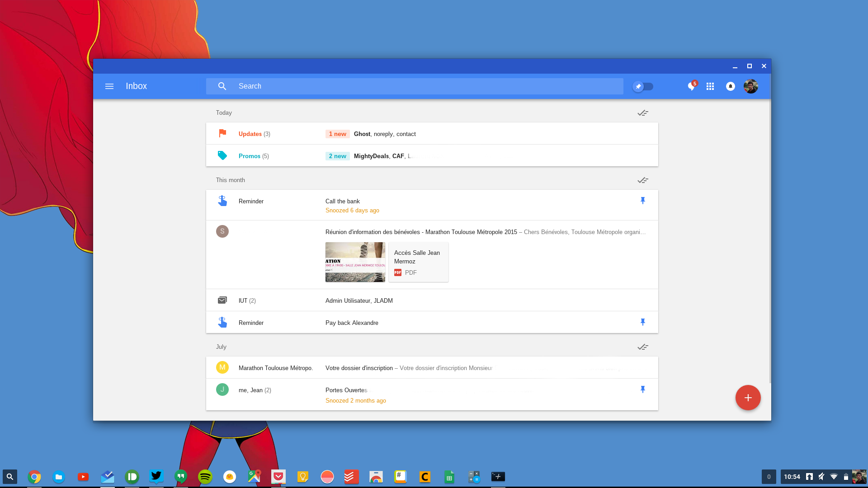Screen dimensions: 868x488
Task: Open the marathon image attachment thumbnail
Action: coord(355,262)
